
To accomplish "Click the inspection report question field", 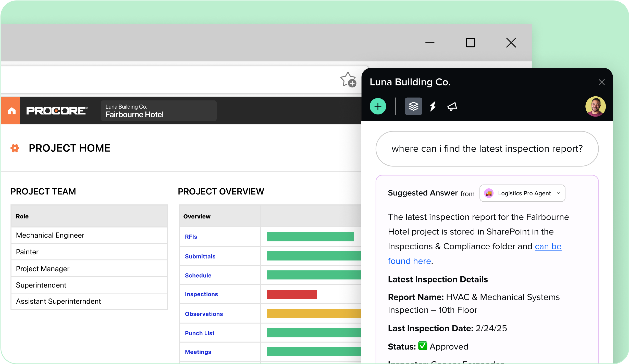I will (487, 149).
